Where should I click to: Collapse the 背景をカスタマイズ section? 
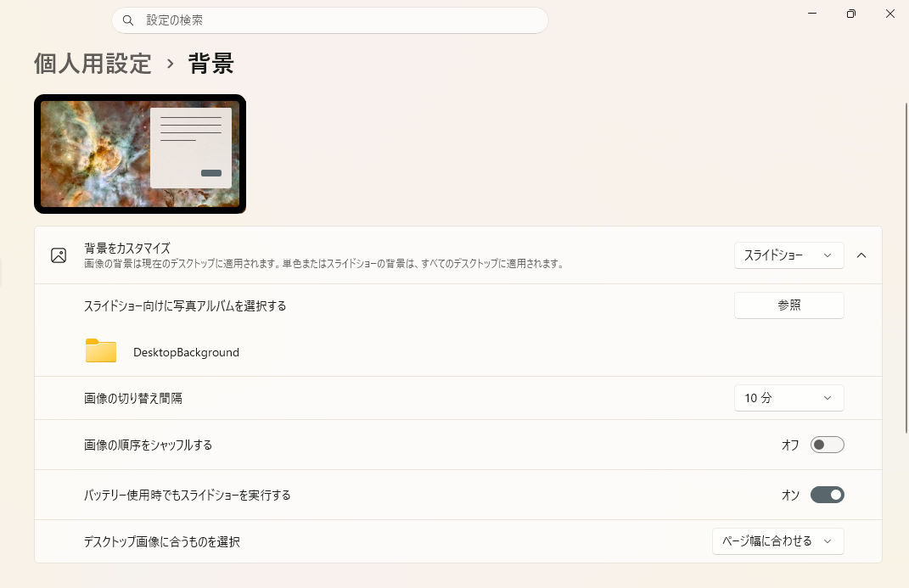[x=861, y=255]
